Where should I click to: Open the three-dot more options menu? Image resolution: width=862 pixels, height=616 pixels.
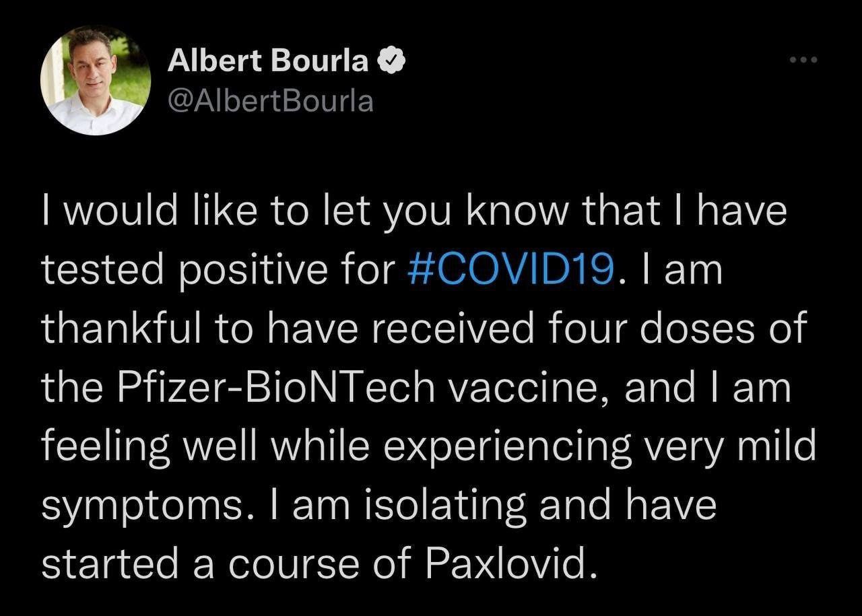coord(803,61)
